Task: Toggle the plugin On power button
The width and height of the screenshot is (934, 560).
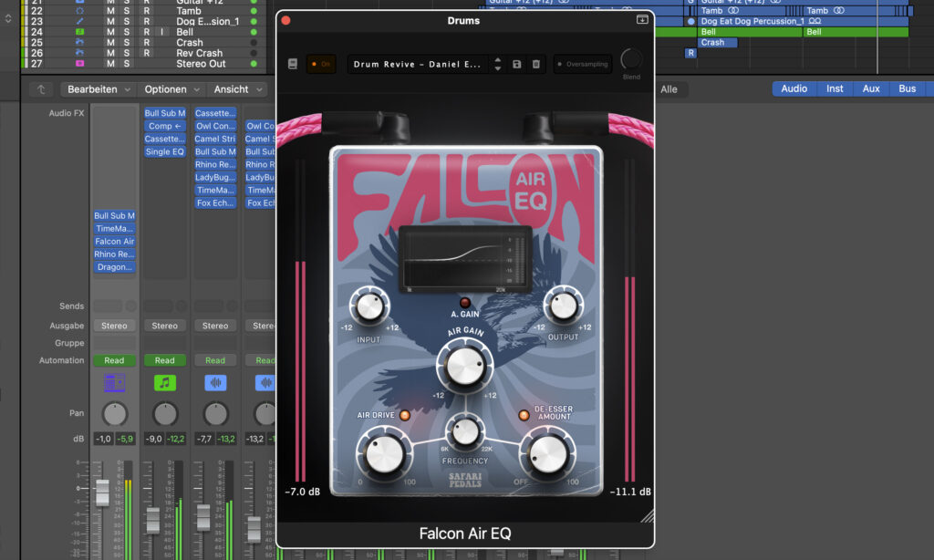Action: coord(321,64)
